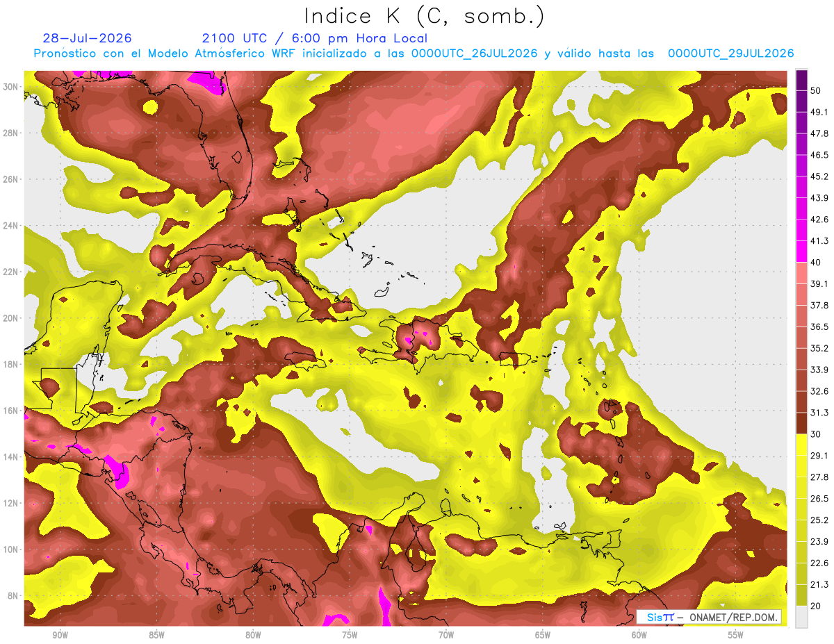834x644 pixels.
Task: Click the colorbar value label 20
Action: tap(815, 606)
